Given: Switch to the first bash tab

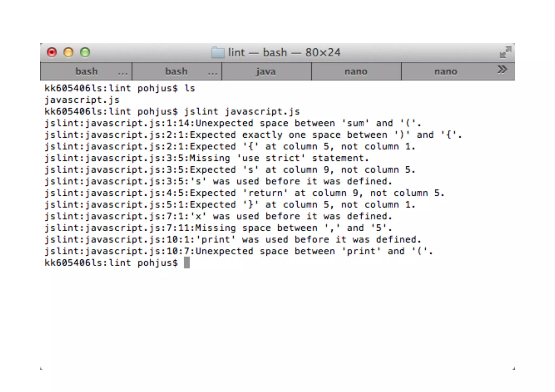Looking at the screenshot, I should click(x=86, y=72).
